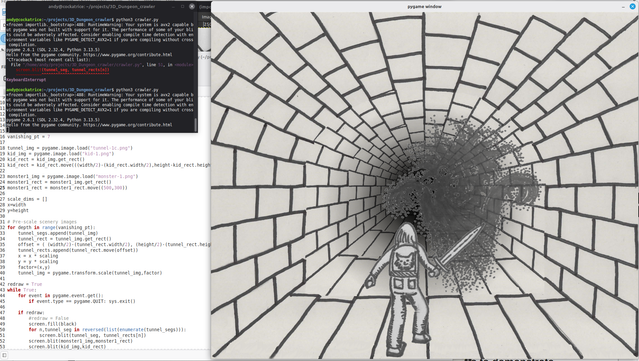Close the pygame window

pos(632,6)
